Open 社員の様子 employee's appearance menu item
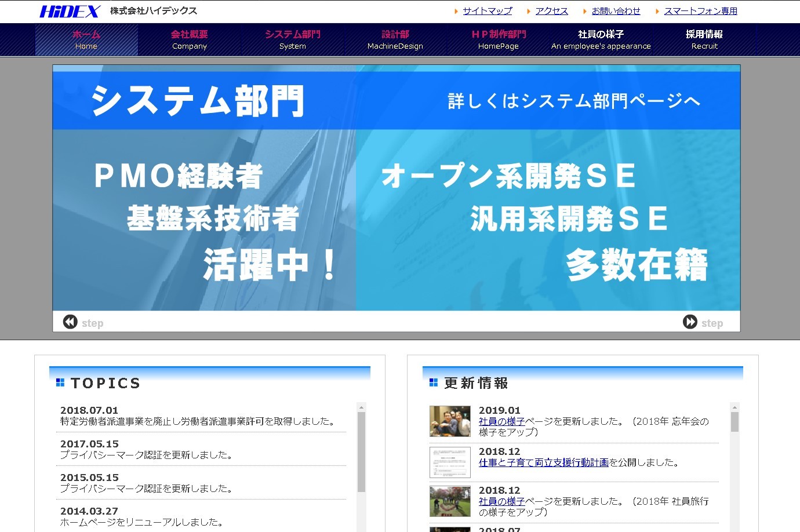 click(x=601, y=39)
